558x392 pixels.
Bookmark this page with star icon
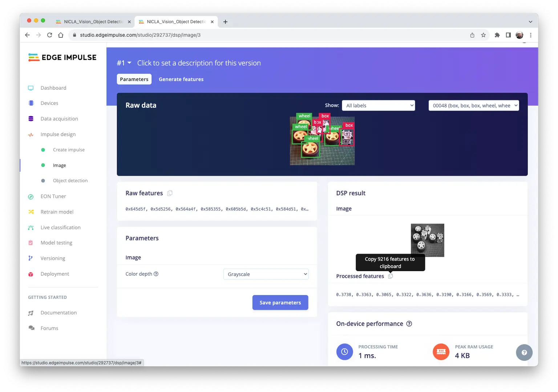point(483,35)
